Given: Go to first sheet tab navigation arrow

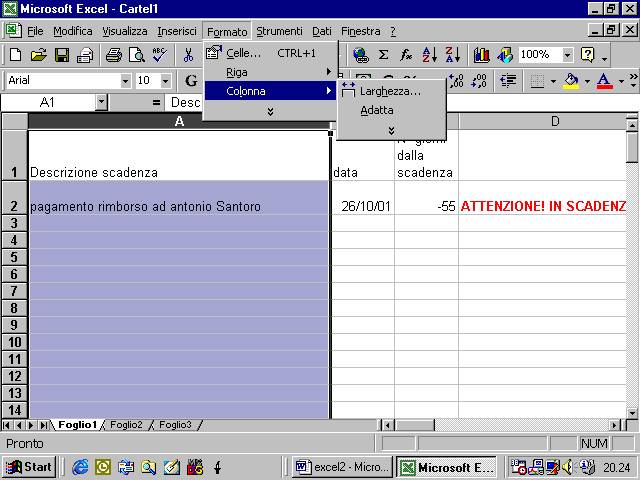Looking at the screenshot, I should tap(7, 425).
